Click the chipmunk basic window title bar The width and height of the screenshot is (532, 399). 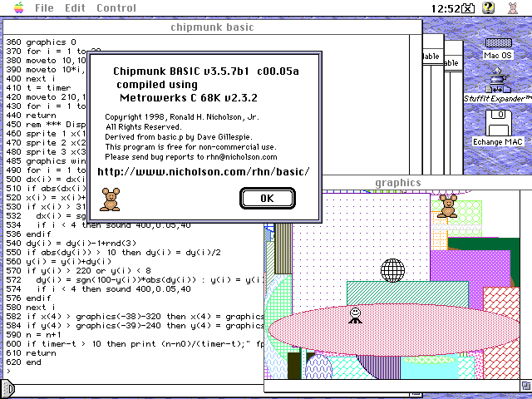(x=213, y=27)
